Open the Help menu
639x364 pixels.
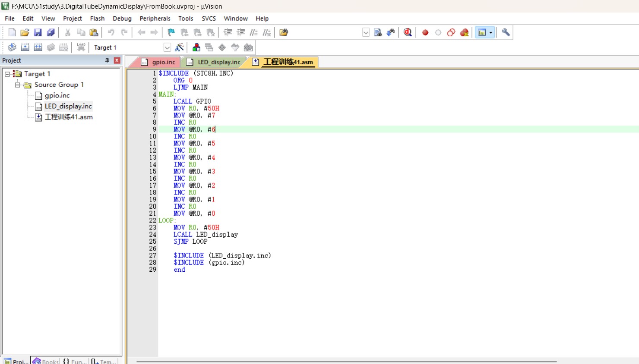point(262,19)
